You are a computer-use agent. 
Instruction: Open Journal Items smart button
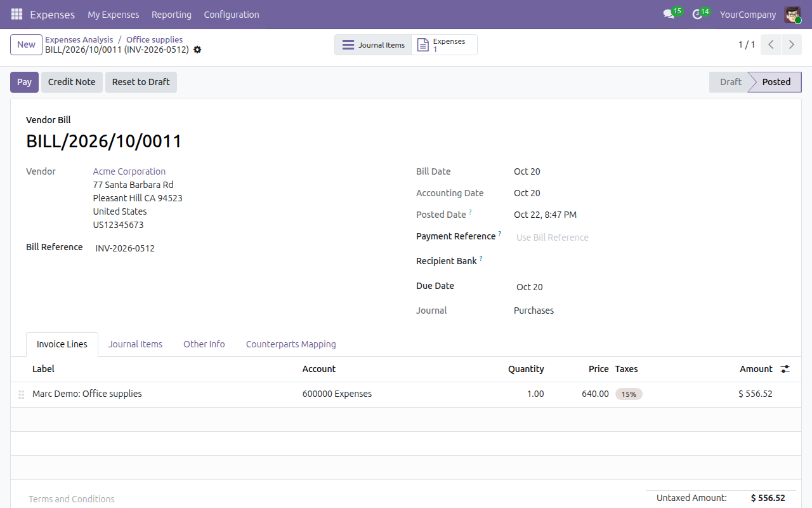click(373, 45)
